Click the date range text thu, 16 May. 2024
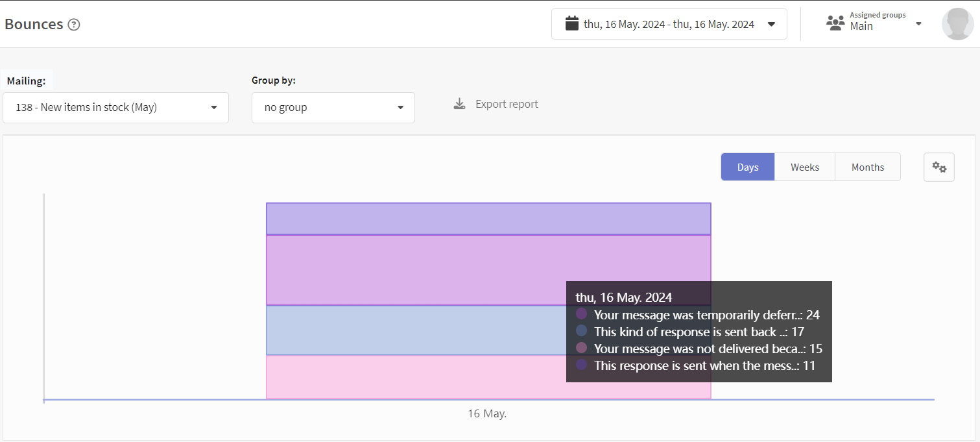Viewport: 980px width, 442px height. (x=669, y=25)
